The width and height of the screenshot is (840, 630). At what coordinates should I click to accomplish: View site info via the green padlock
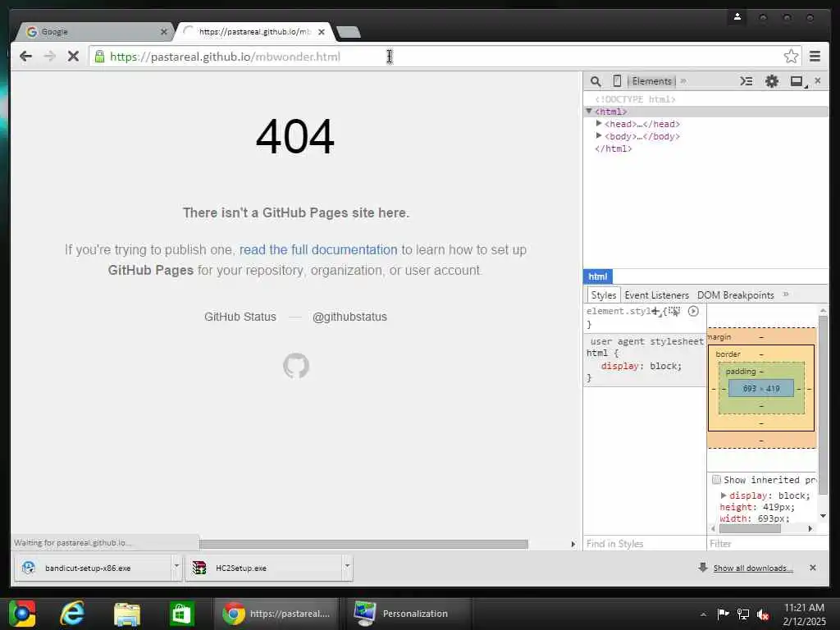click(99, 57)
